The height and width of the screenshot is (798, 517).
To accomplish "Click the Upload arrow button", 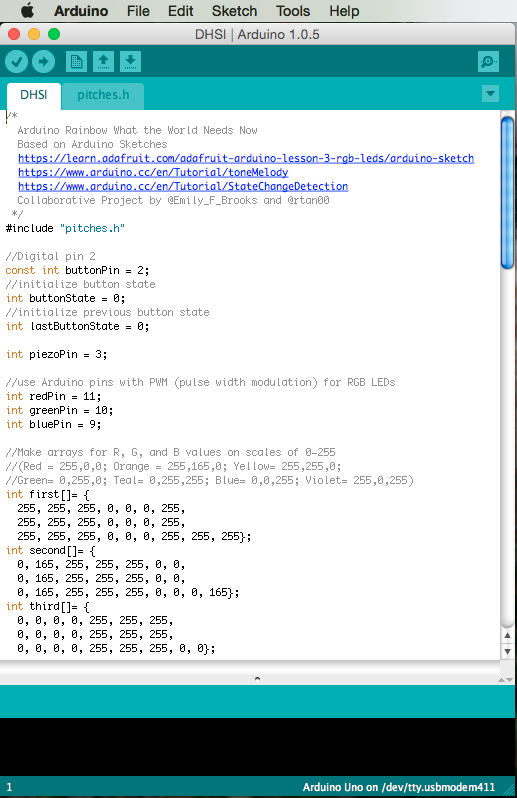I will (x=43, y=62).
